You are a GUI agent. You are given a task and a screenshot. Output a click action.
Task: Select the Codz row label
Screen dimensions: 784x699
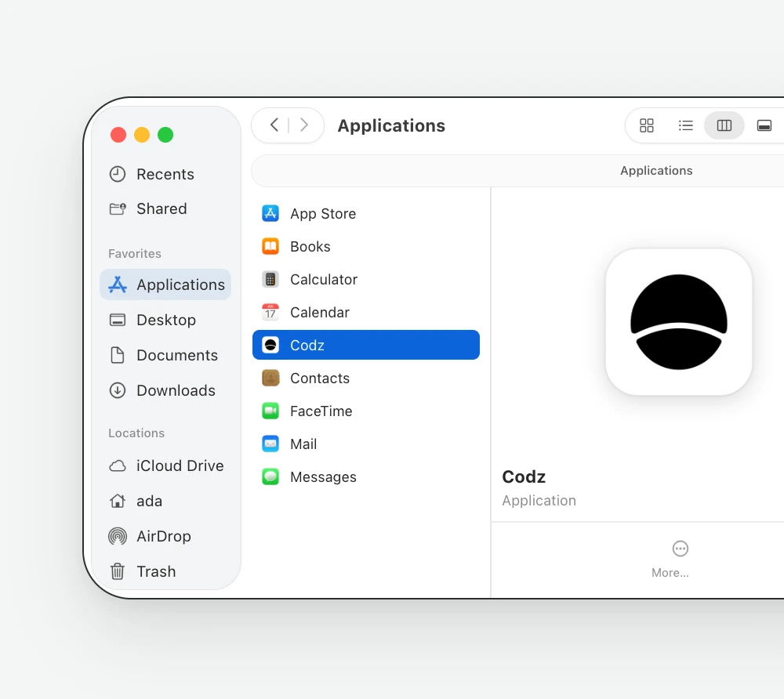[307, 346]
